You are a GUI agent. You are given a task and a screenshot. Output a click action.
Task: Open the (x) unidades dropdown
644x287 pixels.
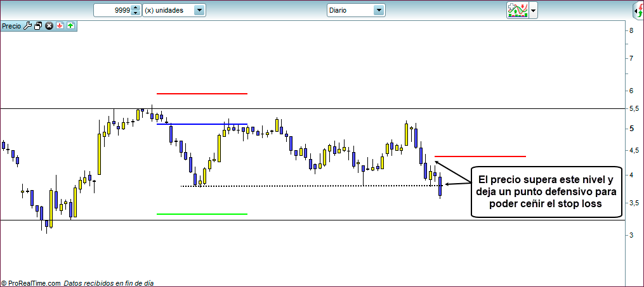(x=174, y=11)
